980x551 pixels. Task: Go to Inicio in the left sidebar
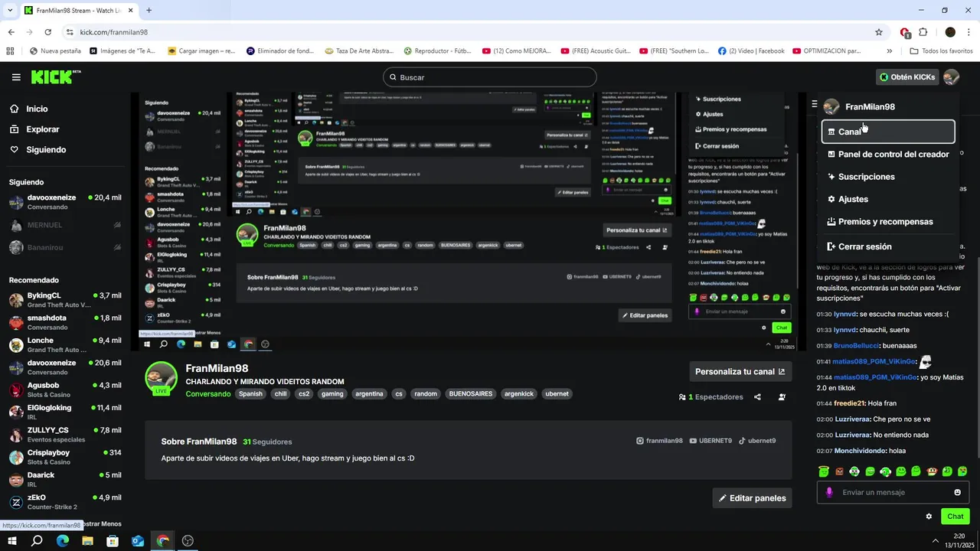click(28, 109)
